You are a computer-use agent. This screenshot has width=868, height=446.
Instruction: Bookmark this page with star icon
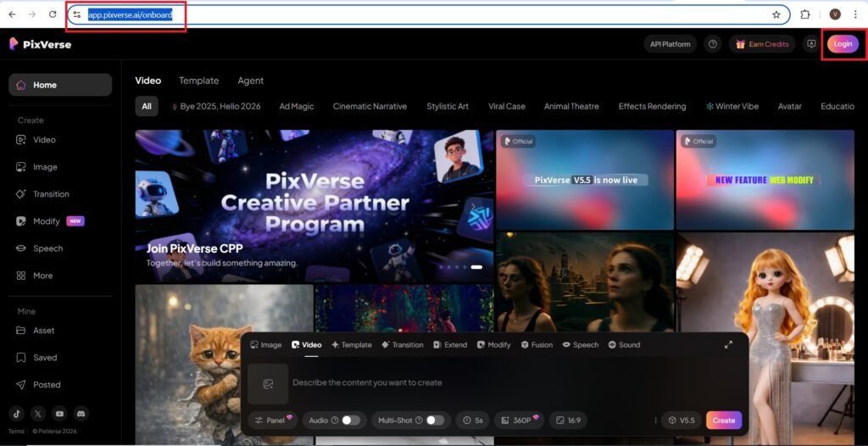(776, 14)
